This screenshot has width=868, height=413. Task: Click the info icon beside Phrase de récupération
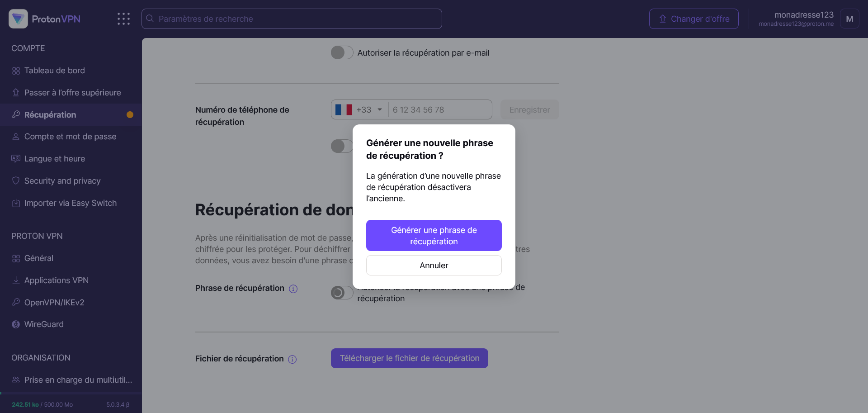(293, 289)
